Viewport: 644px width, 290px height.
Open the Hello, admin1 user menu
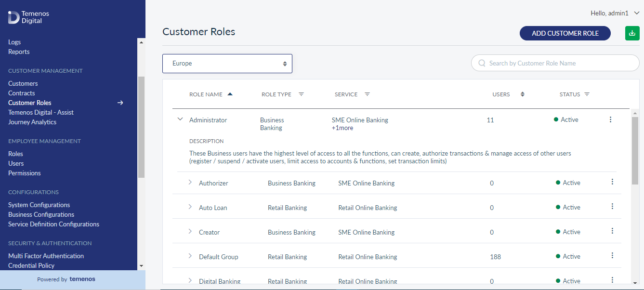tap(615, 13)
